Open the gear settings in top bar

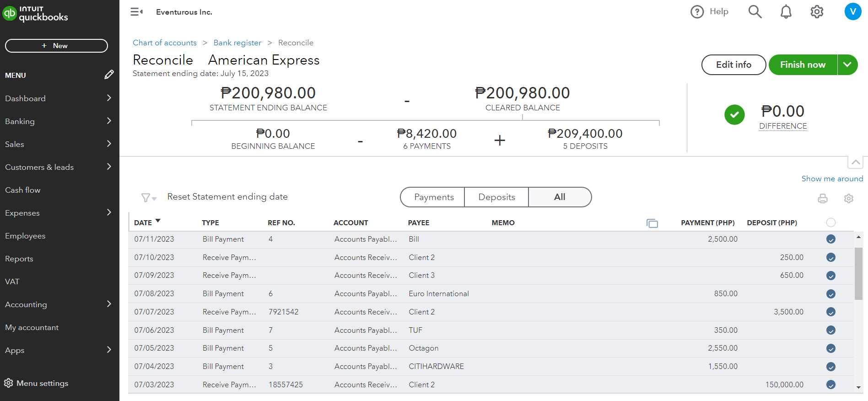point(817,12)
